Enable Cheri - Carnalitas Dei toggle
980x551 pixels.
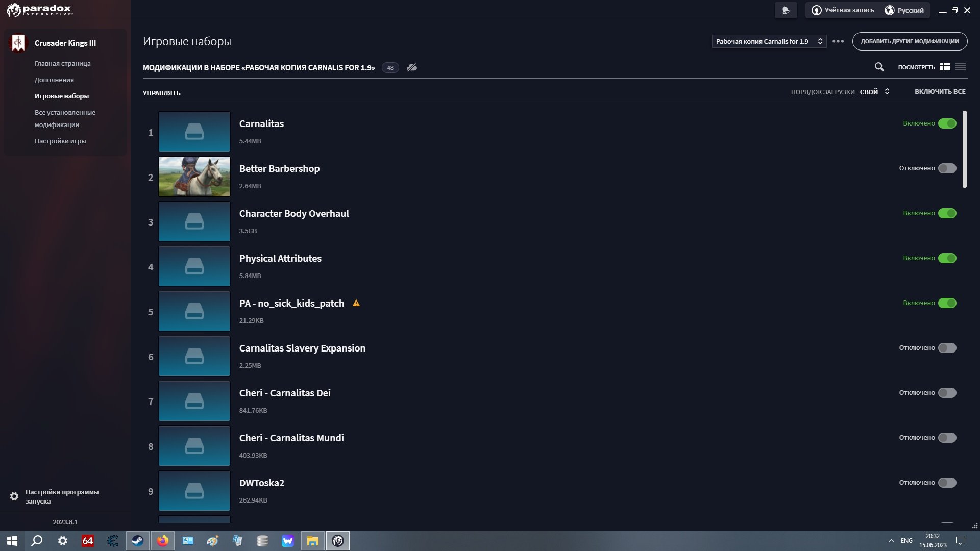[947, 393]
